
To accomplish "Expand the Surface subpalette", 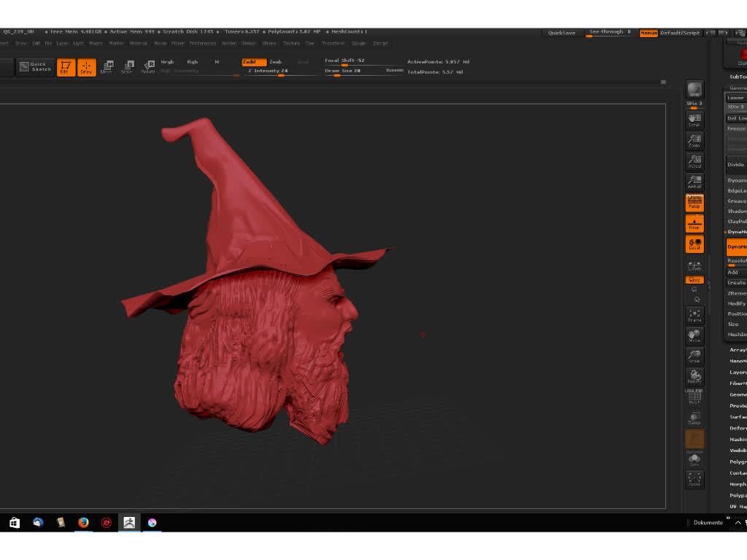I will click(x=738, y=417).
